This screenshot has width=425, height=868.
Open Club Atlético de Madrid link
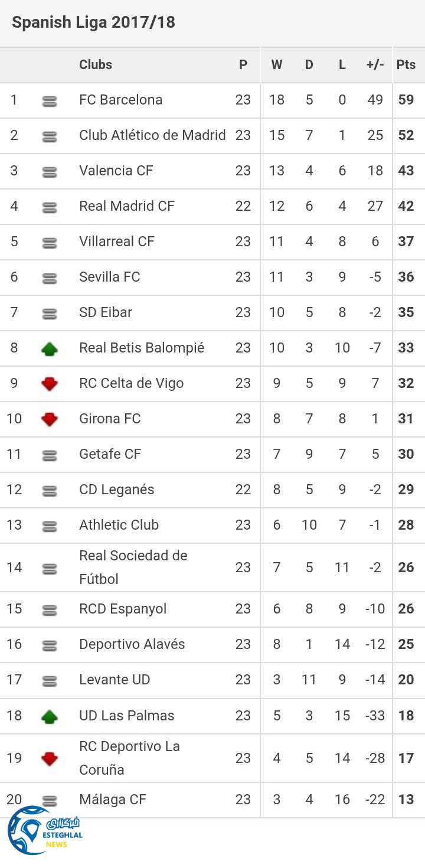pyautogui.click(x=152, y=135)
